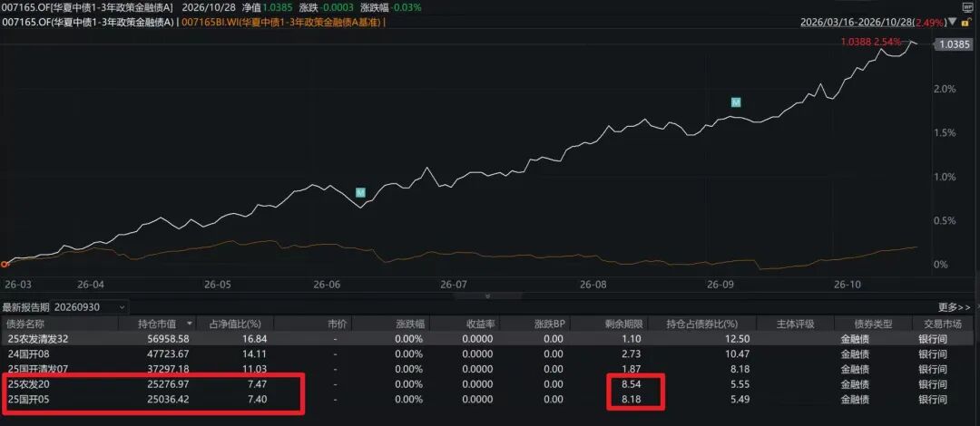Toggle the yellow lock icon beside date range
The image size is (980, 426).
coord(968,23)
